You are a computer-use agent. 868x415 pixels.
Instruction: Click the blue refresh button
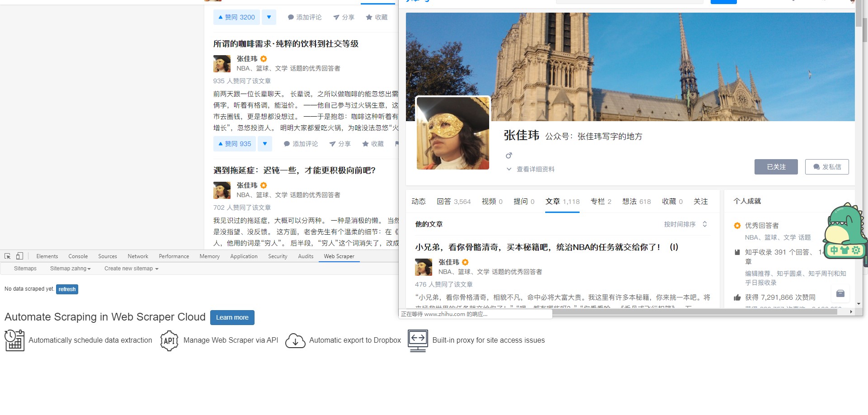(x=67, y=289)
